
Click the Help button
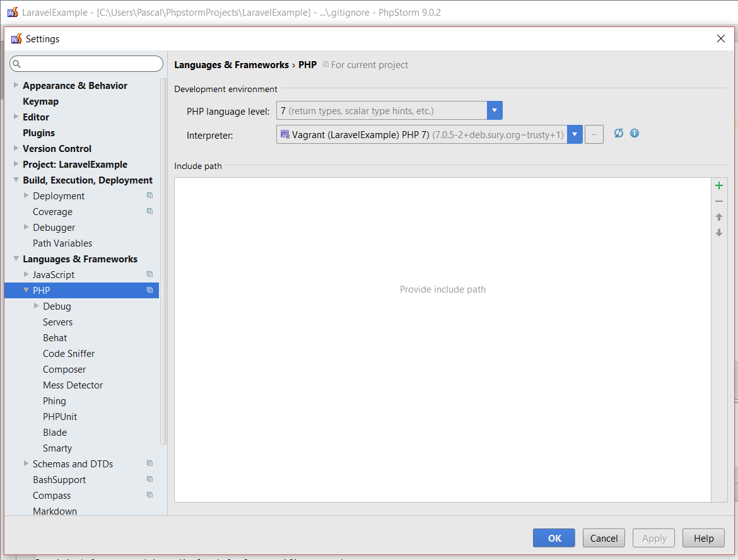coord(704,538)
